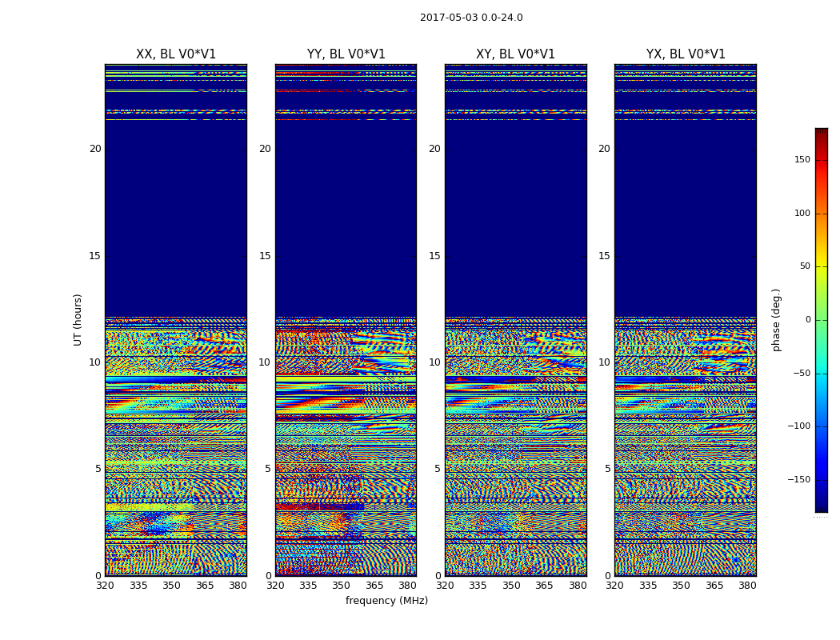Click the YY panel x-tick "365"

pos(374,586)
